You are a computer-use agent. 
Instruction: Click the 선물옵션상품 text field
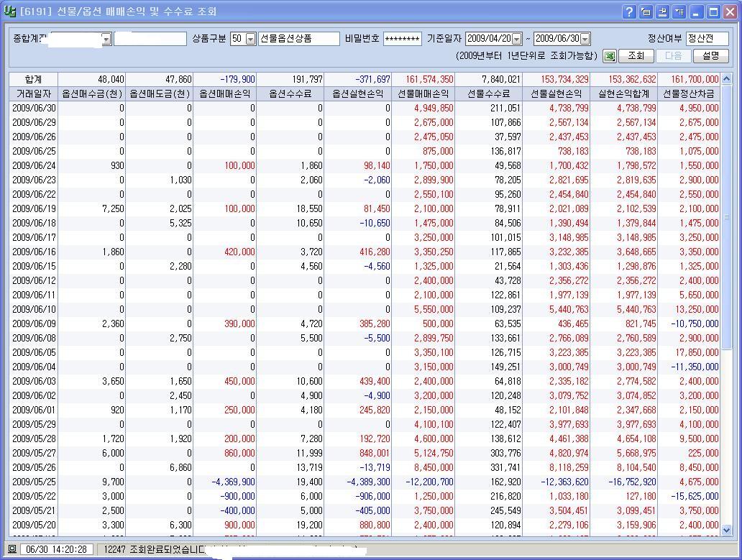299,39
